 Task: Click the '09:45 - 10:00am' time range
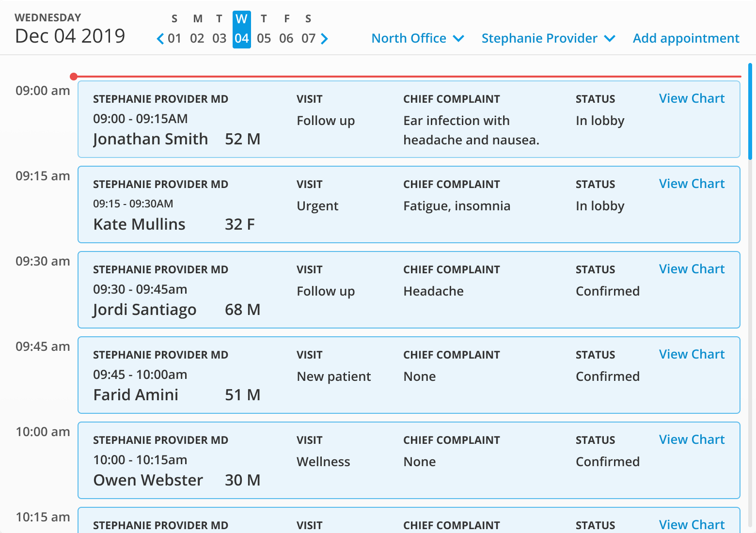(x=140, y=375)
